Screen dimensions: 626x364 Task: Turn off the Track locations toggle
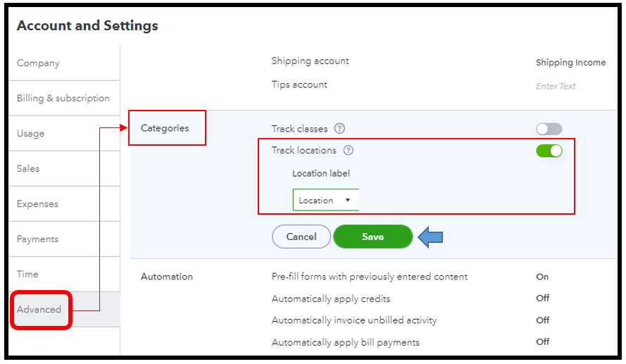[549, 151]
